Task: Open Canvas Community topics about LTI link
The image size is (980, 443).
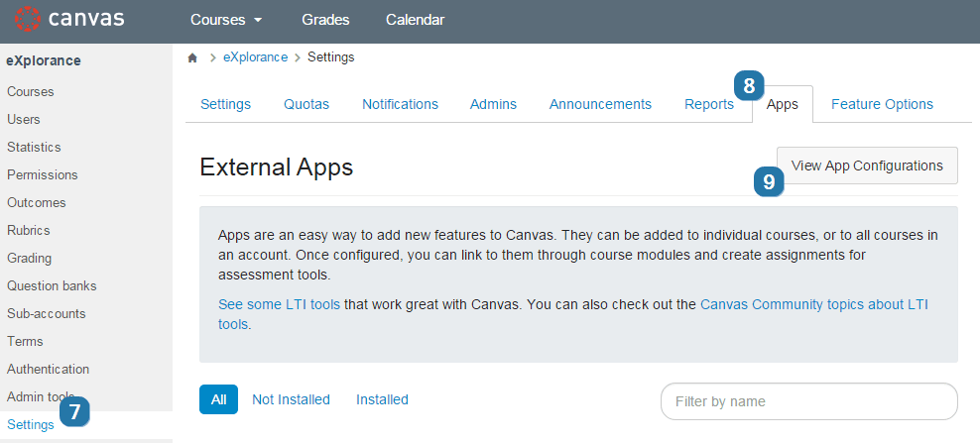Action: [813, 304]
